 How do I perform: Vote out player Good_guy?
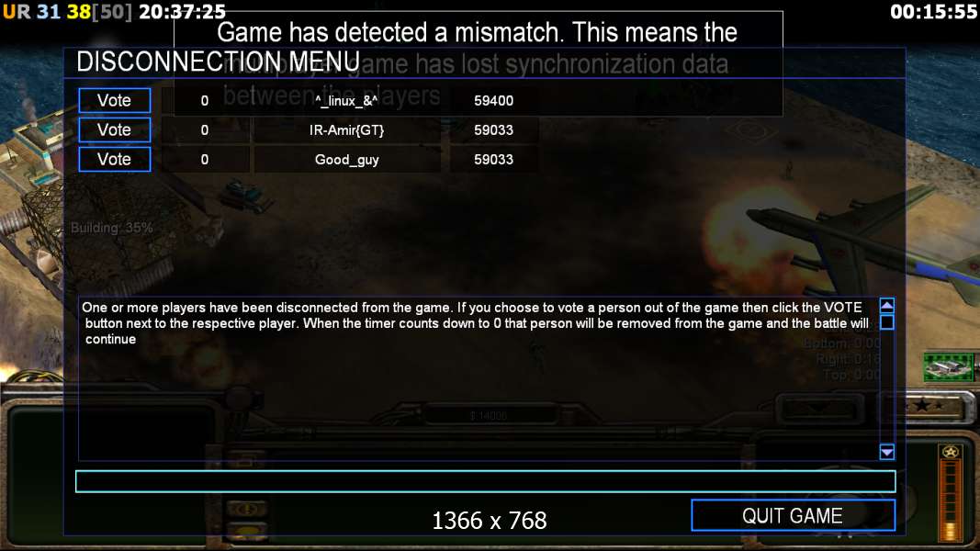pos(115,159)
